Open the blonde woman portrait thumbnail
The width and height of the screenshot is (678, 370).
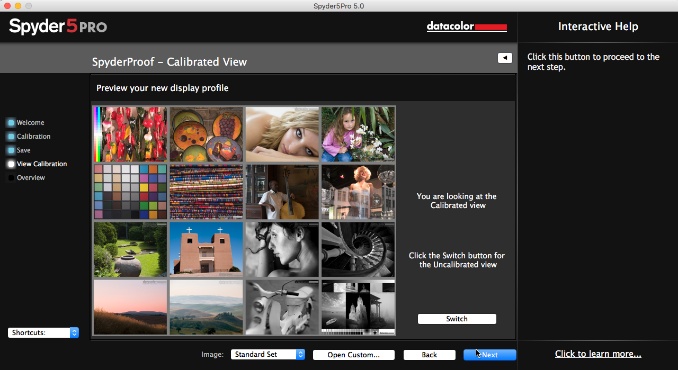[x=282, y=134]
